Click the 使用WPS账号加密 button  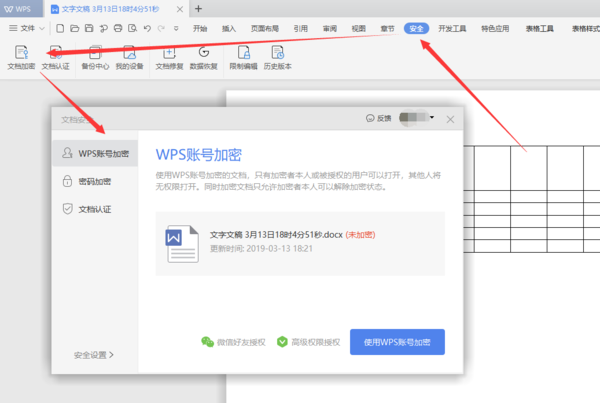(x=397, y=342)
